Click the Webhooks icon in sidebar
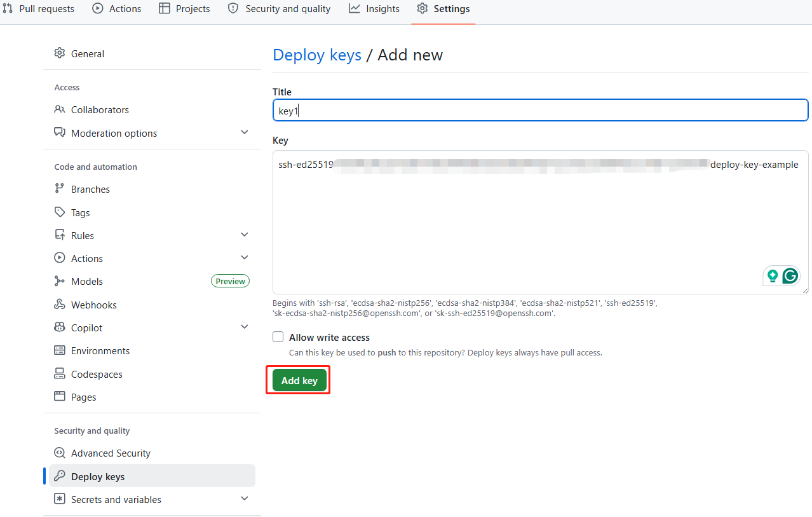Image resolution: width=812 pixels, height=517 pixels. 60,305
